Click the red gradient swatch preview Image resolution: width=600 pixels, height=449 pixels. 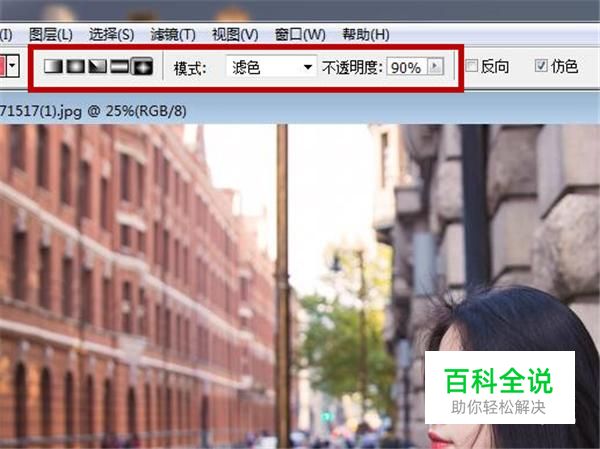[3, 65]
